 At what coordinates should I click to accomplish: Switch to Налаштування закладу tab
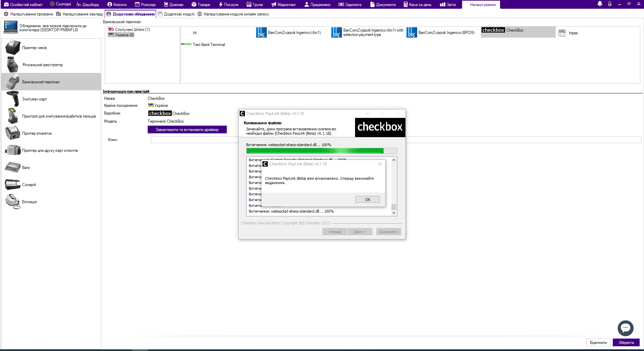[x=80, y=14]
